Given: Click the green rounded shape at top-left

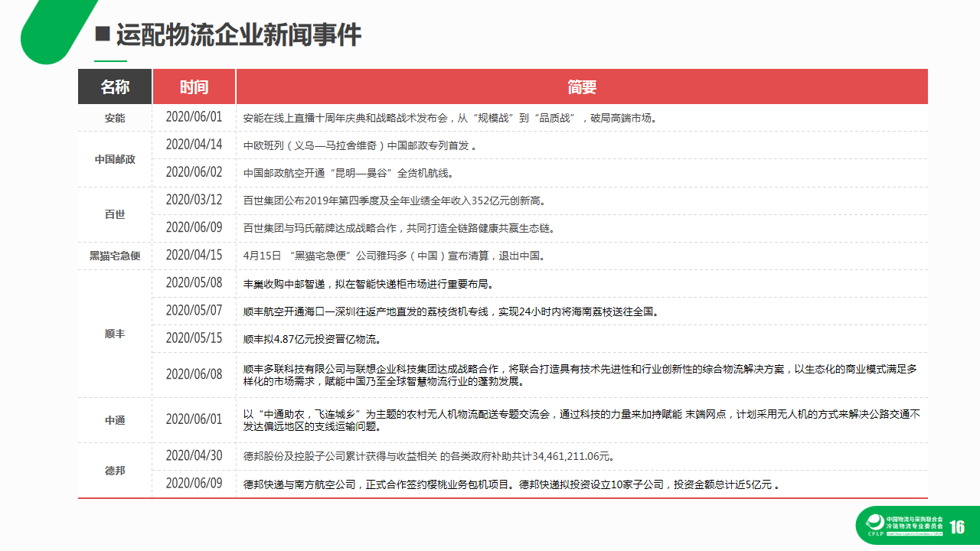Looking at the screenshot, I should point(54,29).
